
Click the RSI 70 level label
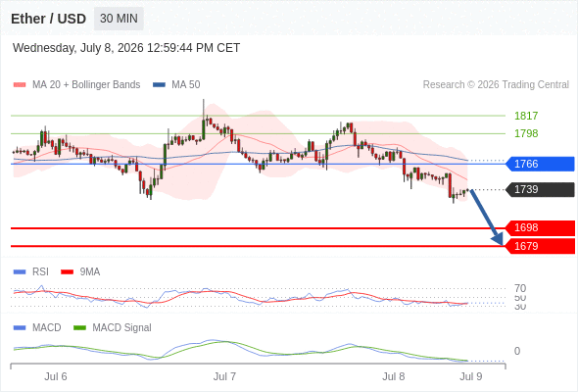pyautogui.click(x=520, y=288)
